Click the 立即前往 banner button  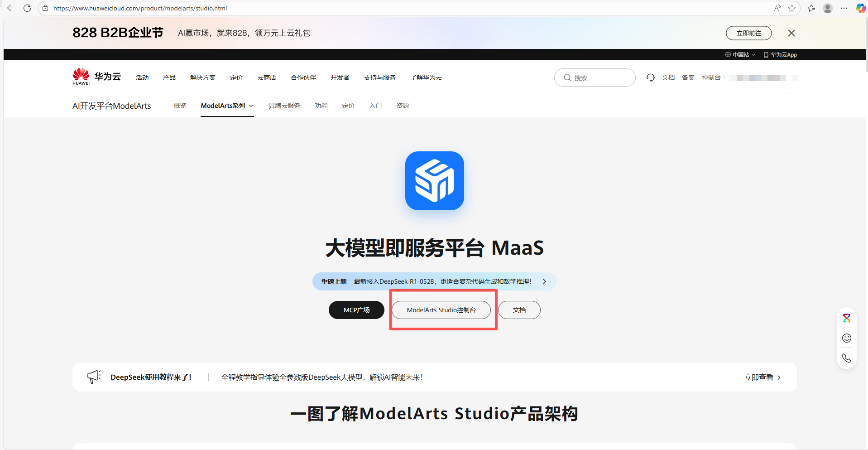tap(749, 33)
